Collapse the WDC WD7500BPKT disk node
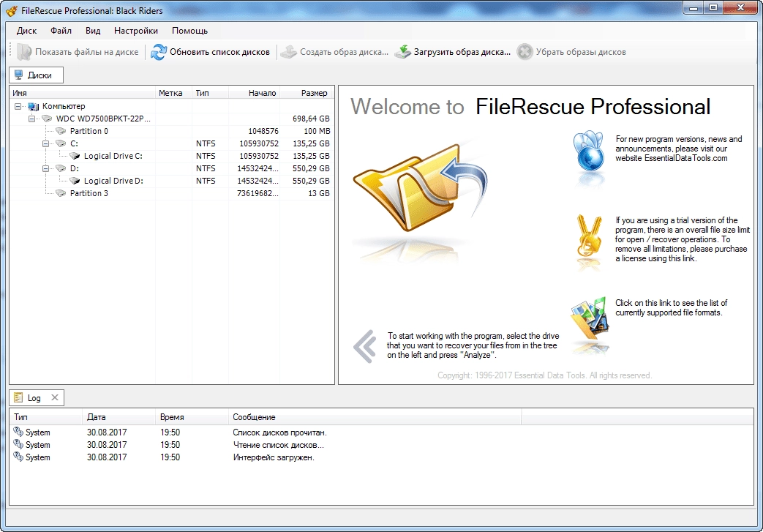This screenshot has width=763, height=532. [x=31, y=119]
